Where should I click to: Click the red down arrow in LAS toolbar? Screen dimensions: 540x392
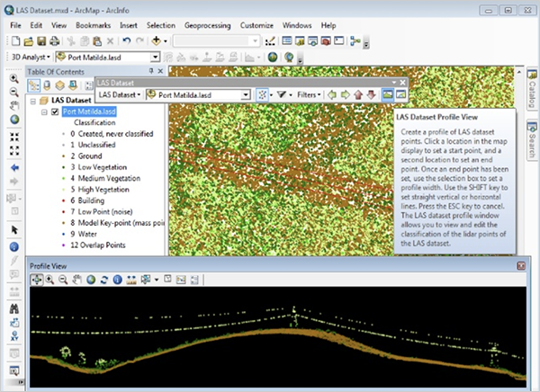click(x=371, y=94)
